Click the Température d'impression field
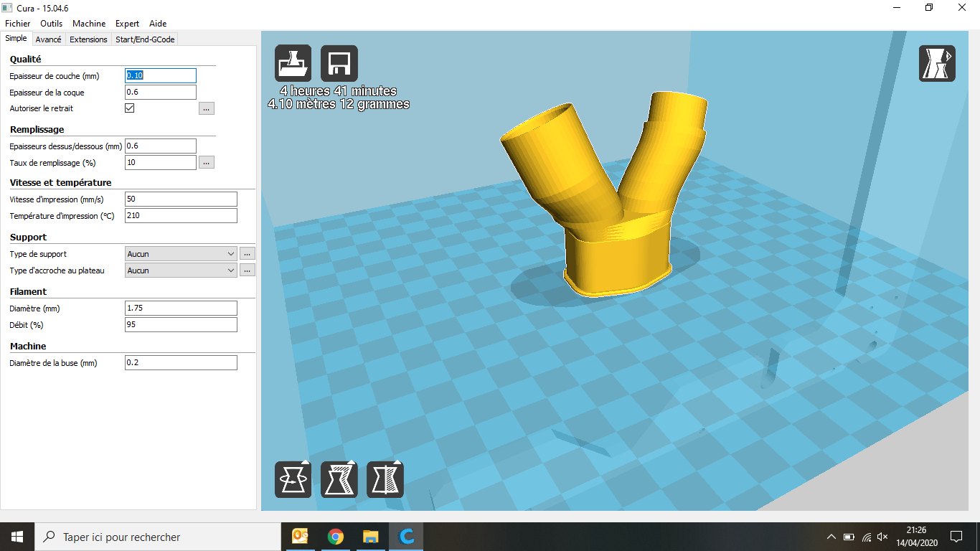Screen dimensions: 980x551 coord(181,216)
